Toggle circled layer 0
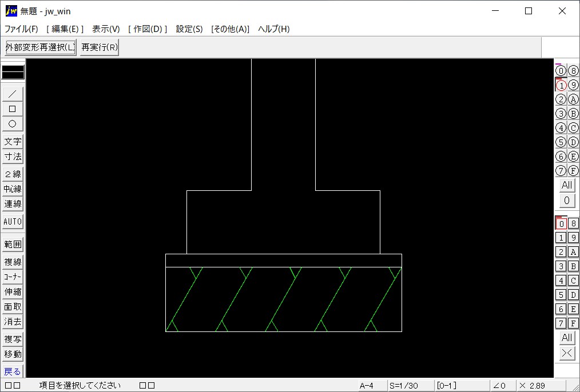 pos(561,70)
